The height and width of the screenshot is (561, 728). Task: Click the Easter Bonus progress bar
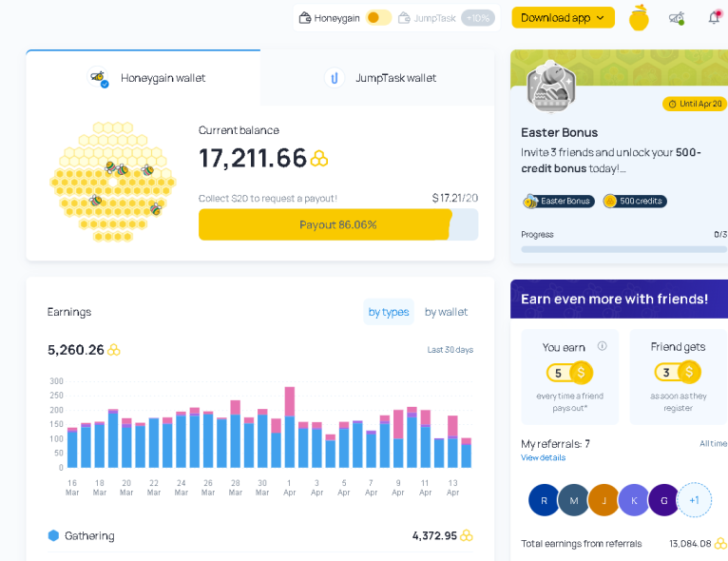623,249
